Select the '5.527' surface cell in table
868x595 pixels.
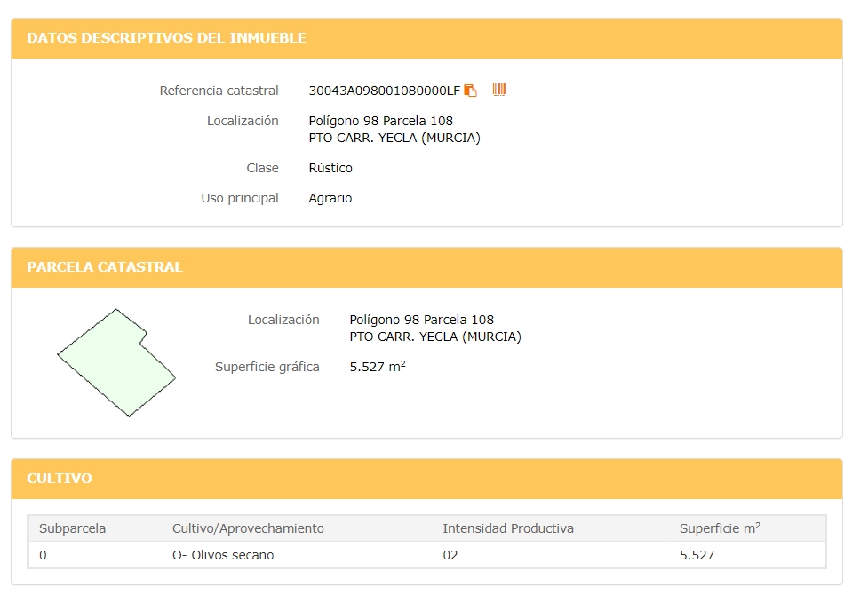(x=697, y=555)
